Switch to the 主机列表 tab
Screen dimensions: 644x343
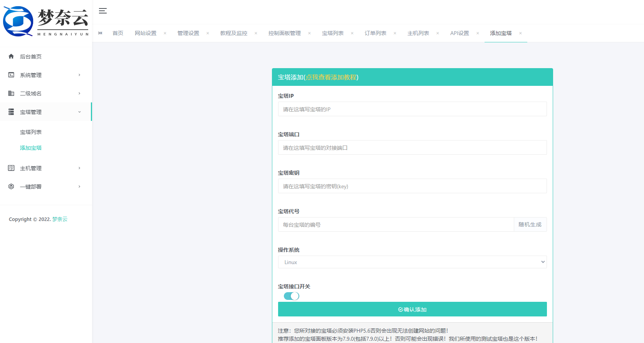click(x=418, y=33)
